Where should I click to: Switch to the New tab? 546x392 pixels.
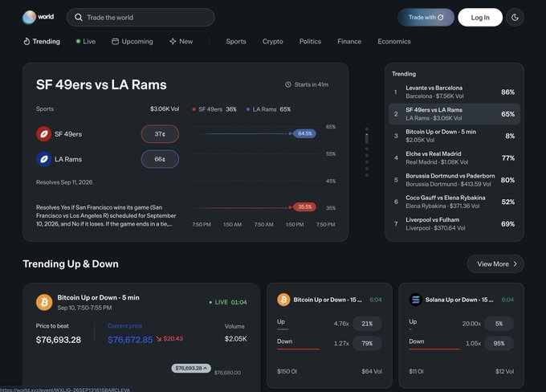181,42
